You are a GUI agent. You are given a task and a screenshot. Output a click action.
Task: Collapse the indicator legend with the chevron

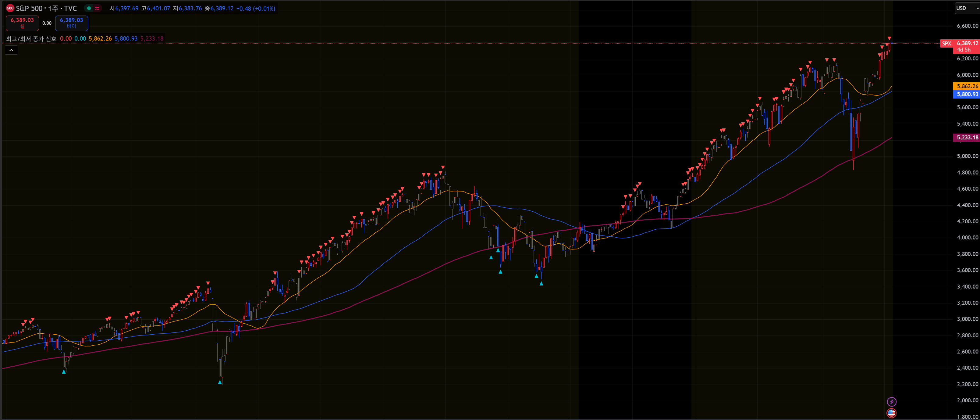click(11, 50)
